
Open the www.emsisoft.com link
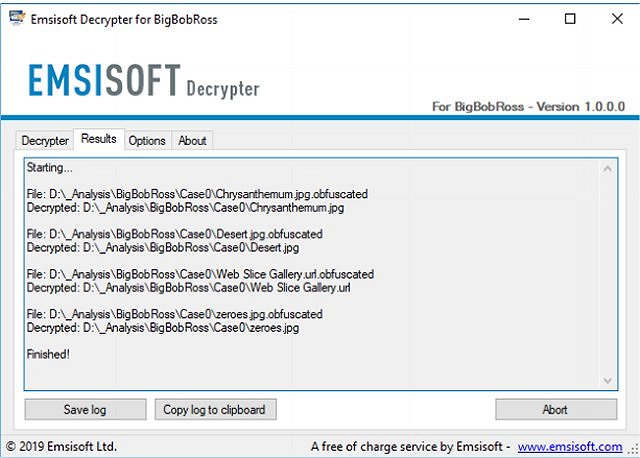click(570, 447)
